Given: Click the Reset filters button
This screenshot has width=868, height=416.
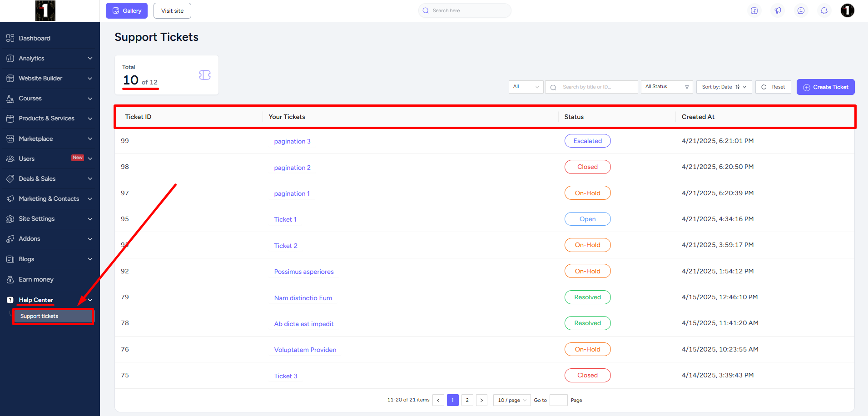Looking at the screenshot, I should pos(773,87).
